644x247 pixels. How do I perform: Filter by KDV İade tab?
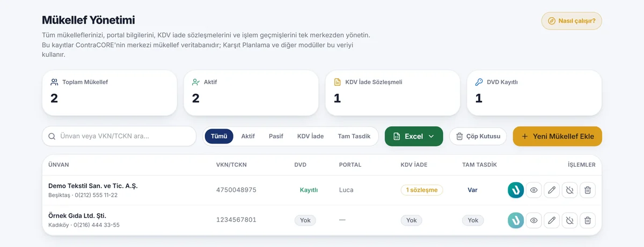coord(310,136)
